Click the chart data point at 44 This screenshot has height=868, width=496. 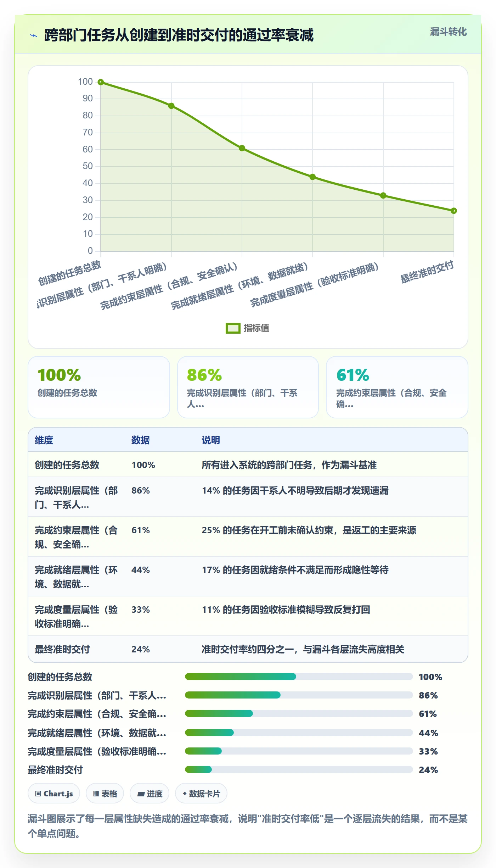tap(312, 177)
